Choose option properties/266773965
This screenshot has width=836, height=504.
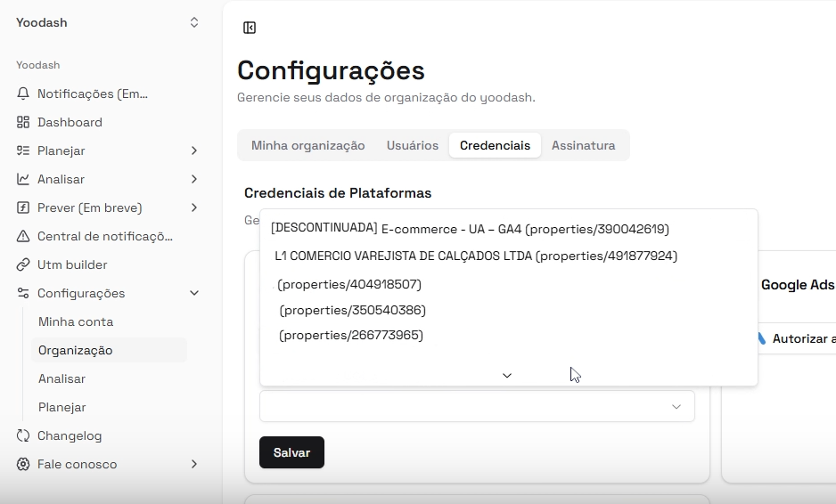[351, 335]
